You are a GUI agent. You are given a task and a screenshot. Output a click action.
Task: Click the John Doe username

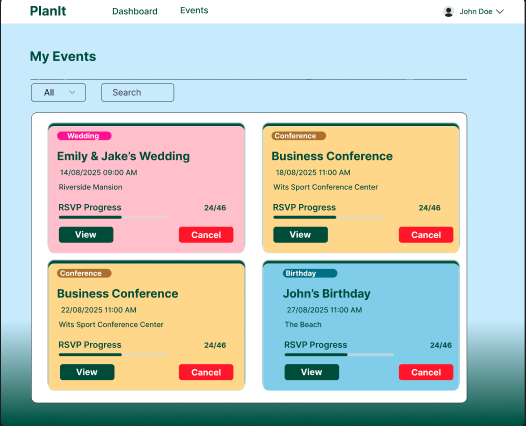(x=476, y=11)
